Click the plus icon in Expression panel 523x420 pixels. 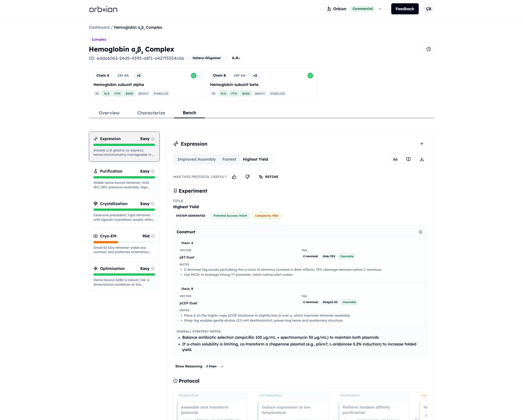click(x=422, y=144)
